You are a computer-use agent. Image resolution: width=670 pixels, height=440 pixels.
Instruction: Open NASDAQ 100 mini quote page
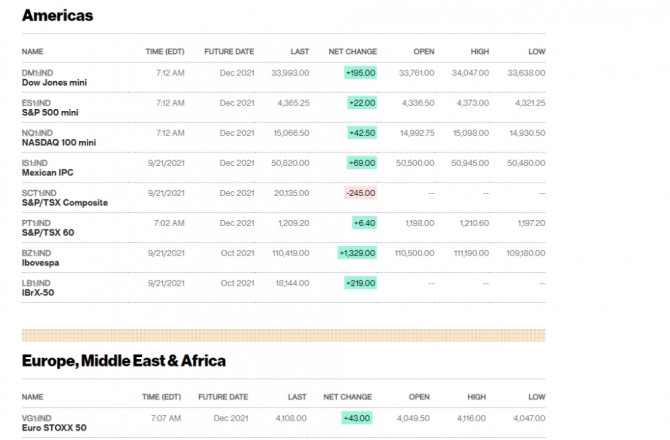(59, 142)
